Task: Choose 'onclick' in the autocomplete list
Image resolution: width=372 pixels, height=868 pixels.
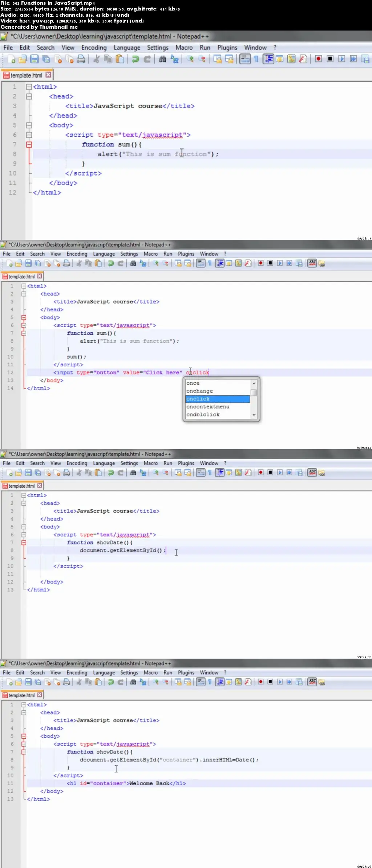Action: [x=218, y=399]
